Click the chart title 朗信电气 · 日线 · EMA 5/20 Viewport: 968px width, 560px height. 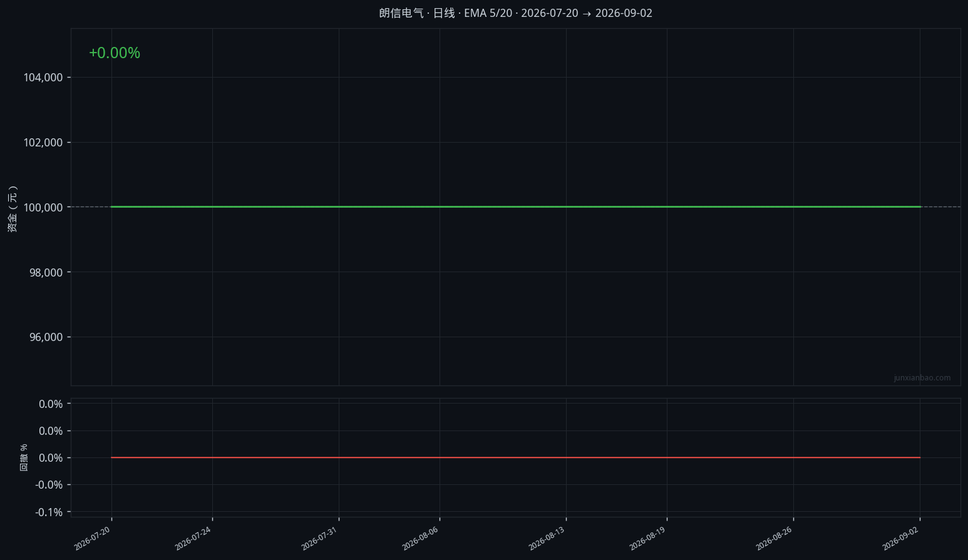445,13
